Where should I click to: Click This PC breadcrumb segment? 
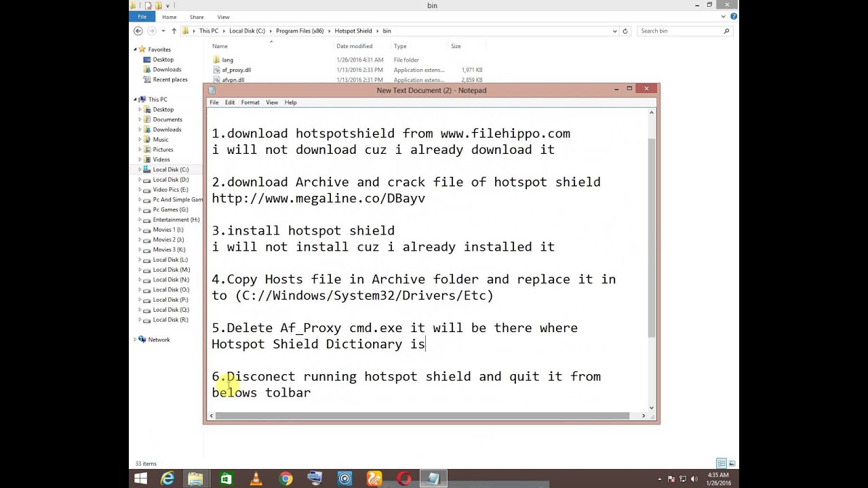(209, 30)
